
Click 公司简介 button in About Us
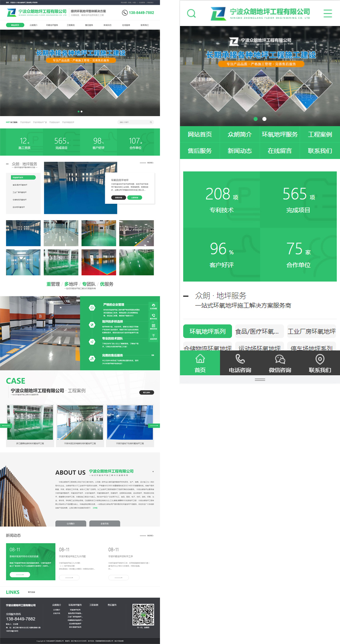coord(70,523)
